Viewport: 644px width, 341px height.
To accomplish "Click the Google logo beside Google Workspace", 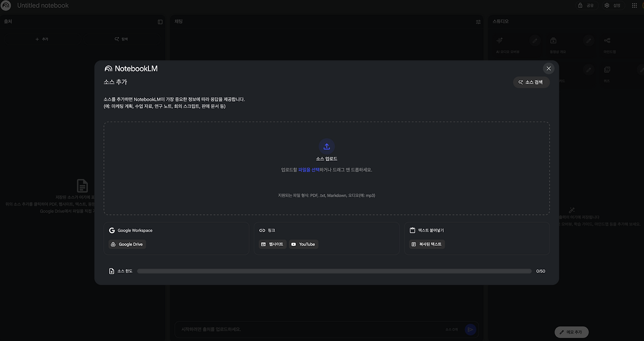I will [x=112, y=230].
